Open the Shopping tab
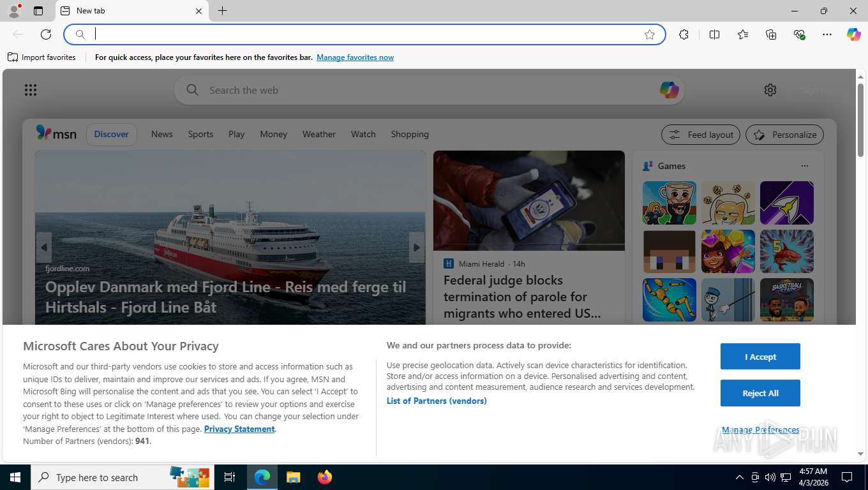Screen dimensions: 868x490 (x=410, y=134)
